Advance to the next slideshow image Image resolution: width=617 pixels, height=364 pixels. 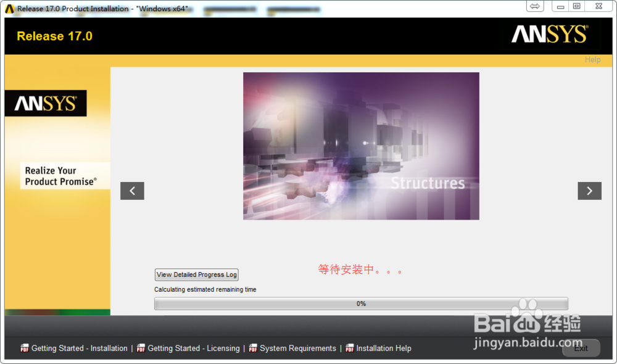(589, 191)
